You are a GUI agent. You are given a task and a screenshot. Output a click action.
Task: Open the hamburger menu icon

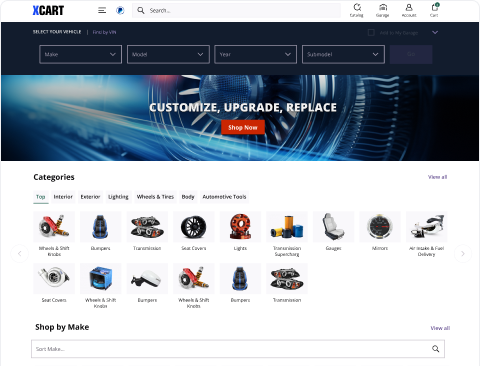[x=102, y=11]
